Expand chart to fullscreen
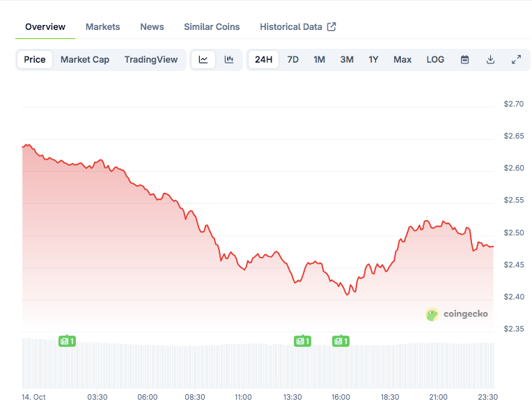The height and width of the screenshot is (406, 532). [x=516, y=60]
